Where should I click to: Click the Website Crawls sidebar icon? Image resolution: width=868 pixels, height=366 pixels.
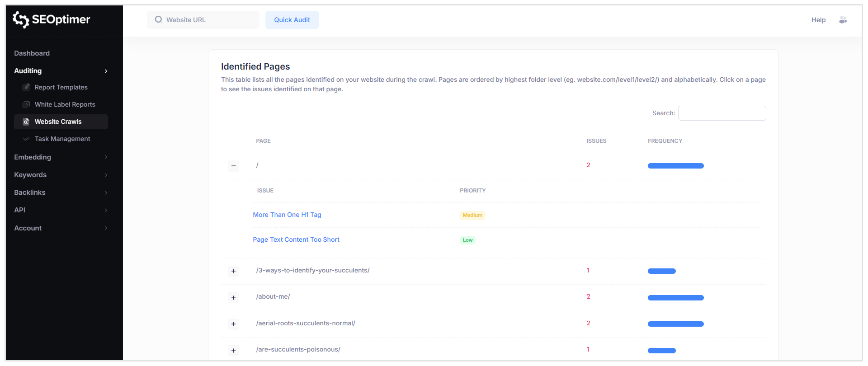pos(26,122)
